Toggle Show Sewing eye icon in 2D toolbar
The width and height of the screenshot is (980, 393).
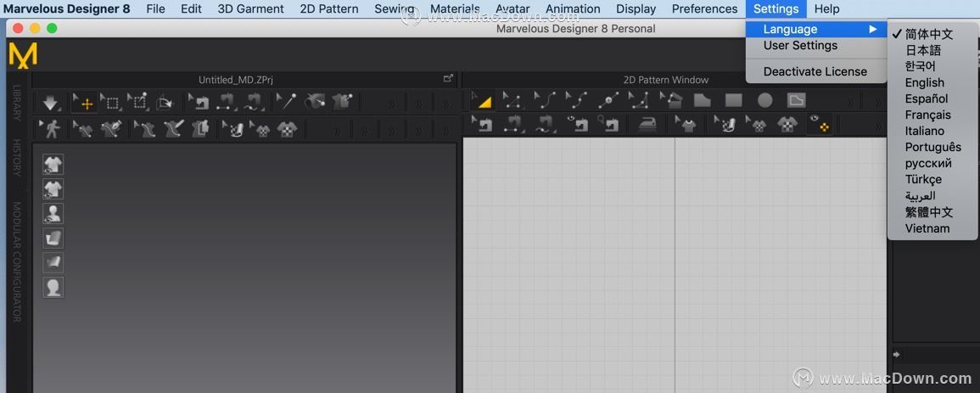tap(578, 126)
